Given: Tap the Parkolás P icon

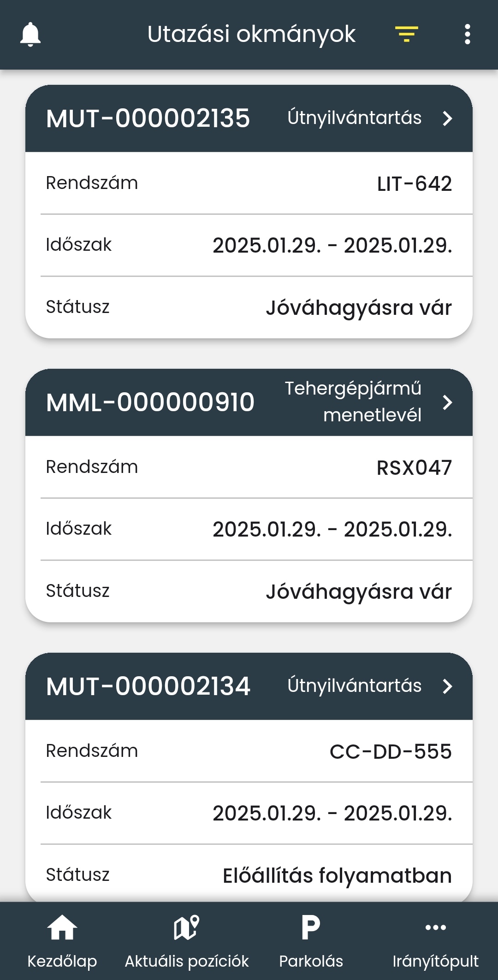Looking at the screenshot, I should pyautogui.click(x=311, y=927).
